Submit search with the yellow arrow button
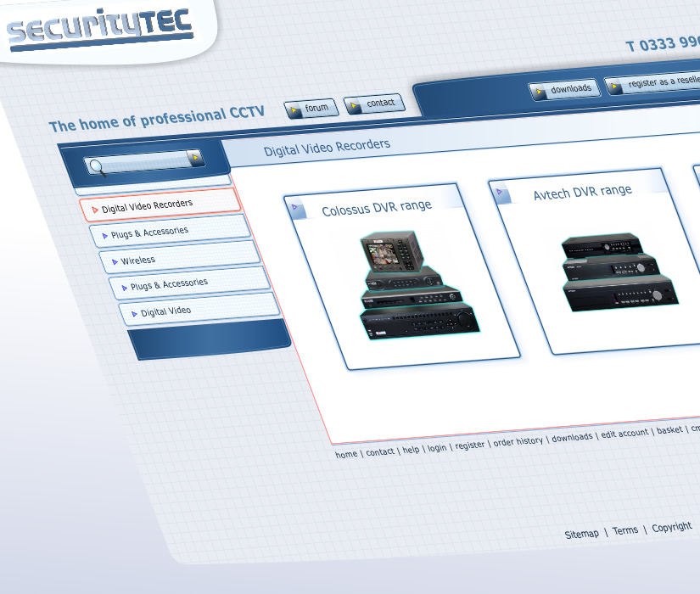Image resolution: width=700 pixels, height=594 pixels. [x=195, y=157]
